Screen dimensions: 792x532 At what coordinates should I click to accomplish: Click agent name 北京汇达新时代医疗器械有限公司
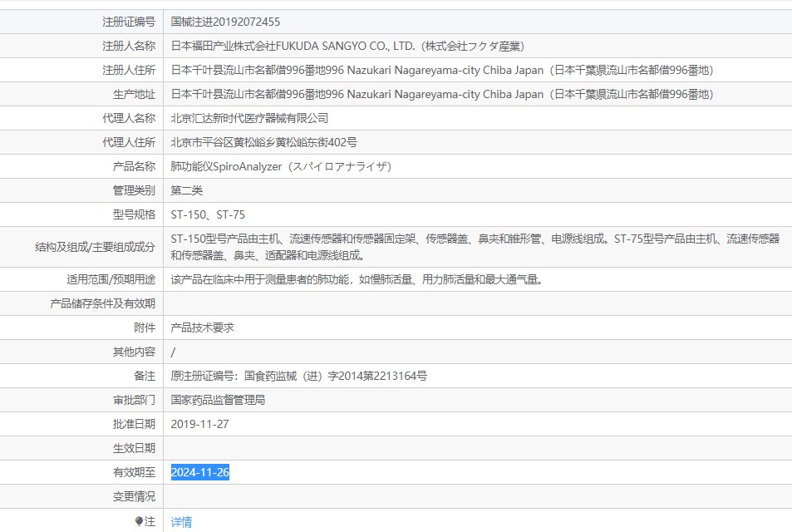coord(249,118)
